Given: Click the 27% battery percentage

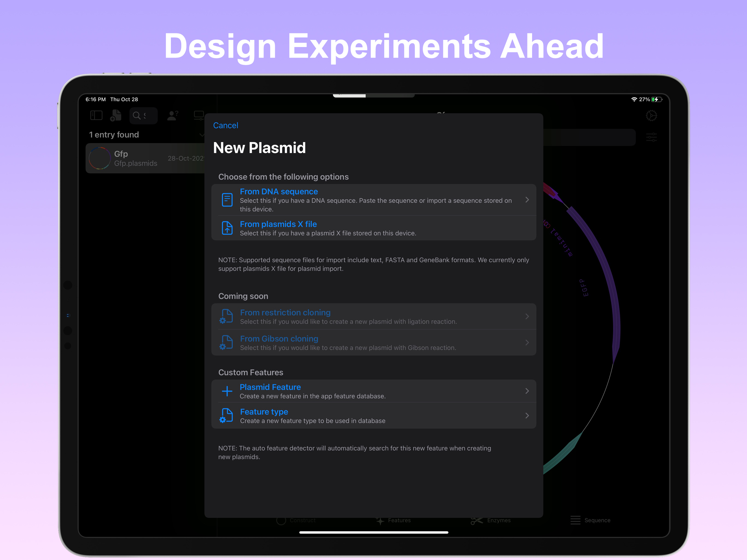Looking at the screenshot, I should (644, 99).
